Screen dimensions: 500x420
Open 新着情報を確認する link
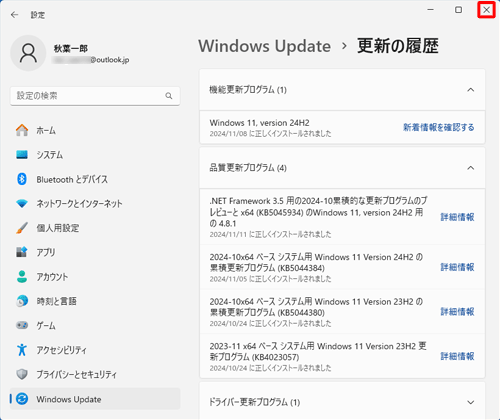pos(439,127)
